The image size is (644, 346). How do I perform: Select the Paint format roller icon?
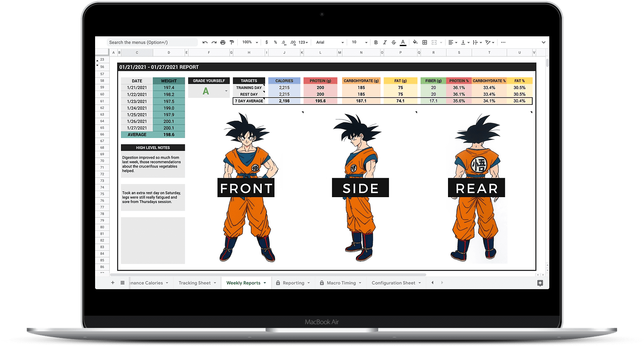232,43
